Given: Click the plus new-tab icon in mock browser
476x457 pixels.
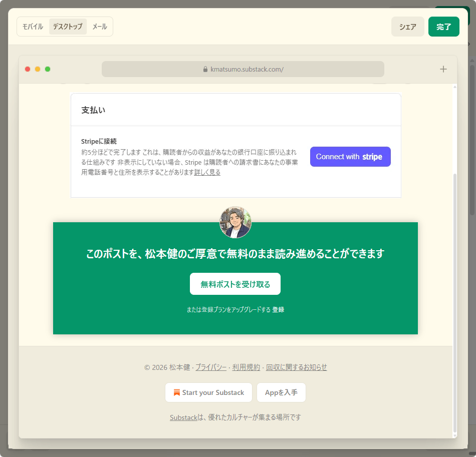Looking at the screenshot, I should [443, 69].
